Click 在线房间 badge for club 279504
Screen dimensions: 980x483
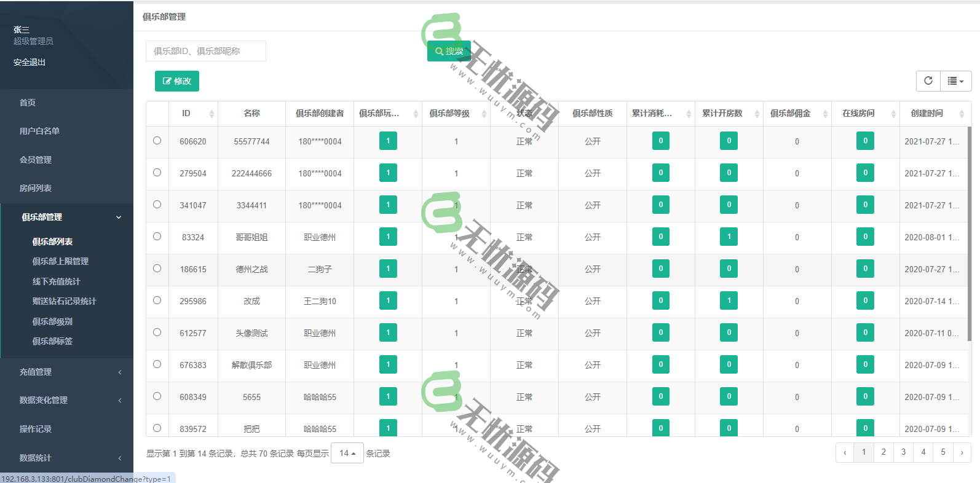pos(865,173)
